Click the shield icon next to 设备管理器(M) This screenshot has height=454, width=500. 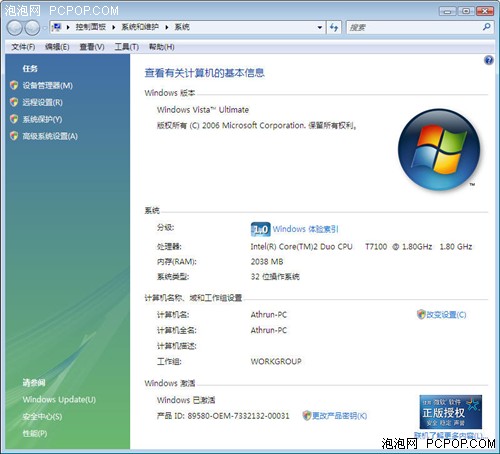pos(14,85)
